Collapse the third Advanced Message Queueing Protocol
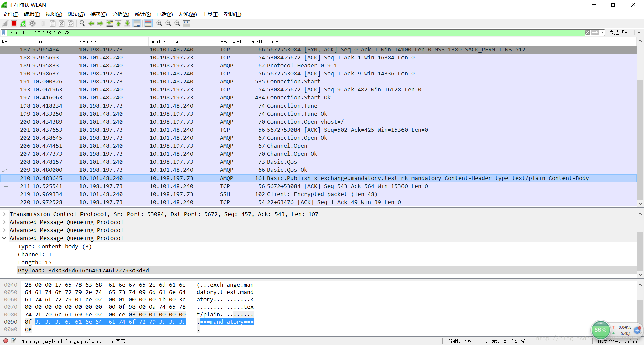This screenshot has width=644, height=345. pyautogui.click(x=4, y=238)
